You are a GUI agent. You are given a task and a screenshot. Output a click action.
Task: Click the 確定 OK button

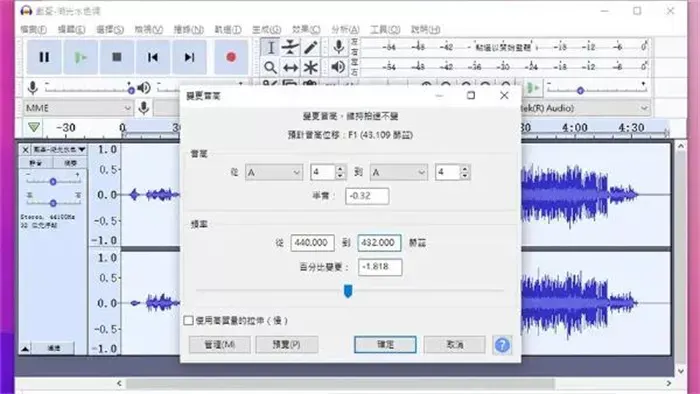point(385,344)
